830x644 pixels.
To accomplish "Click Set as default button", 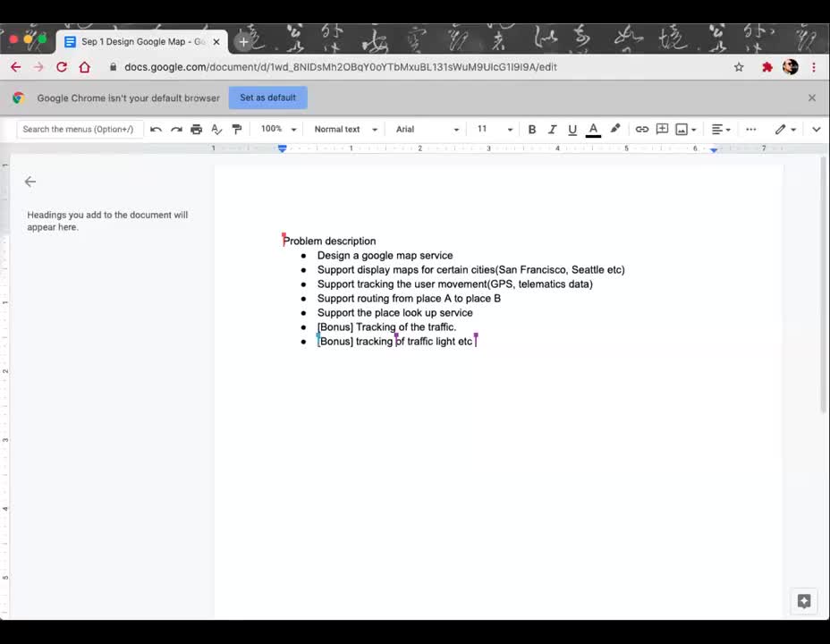I will pyautogui.click(x=267, y=97).
